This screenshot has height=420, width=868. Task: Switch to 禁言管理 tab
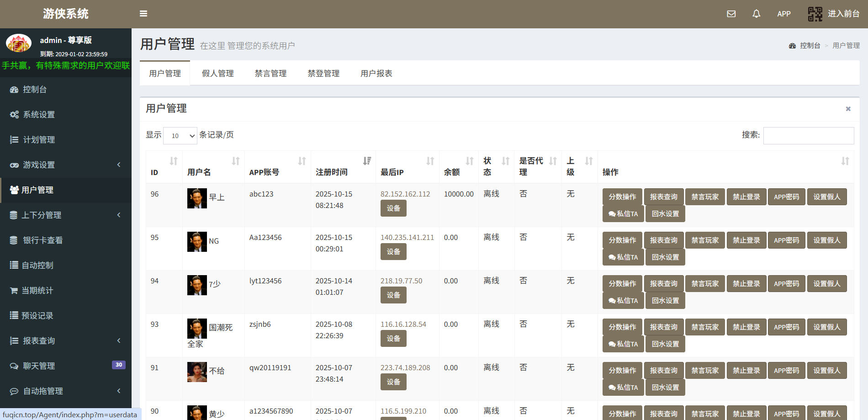(x=270, y=74)
